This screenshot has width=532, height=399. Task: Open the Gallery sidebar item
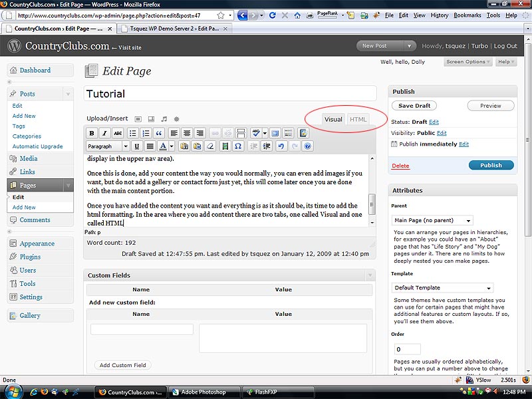pos(30,315)
